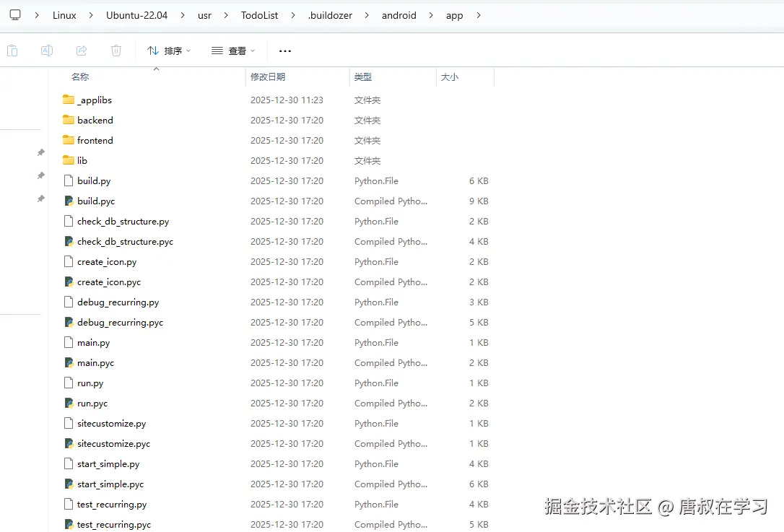Click the sitecustomize.pyc Python icon
The image size is (784, 532).
69,443
